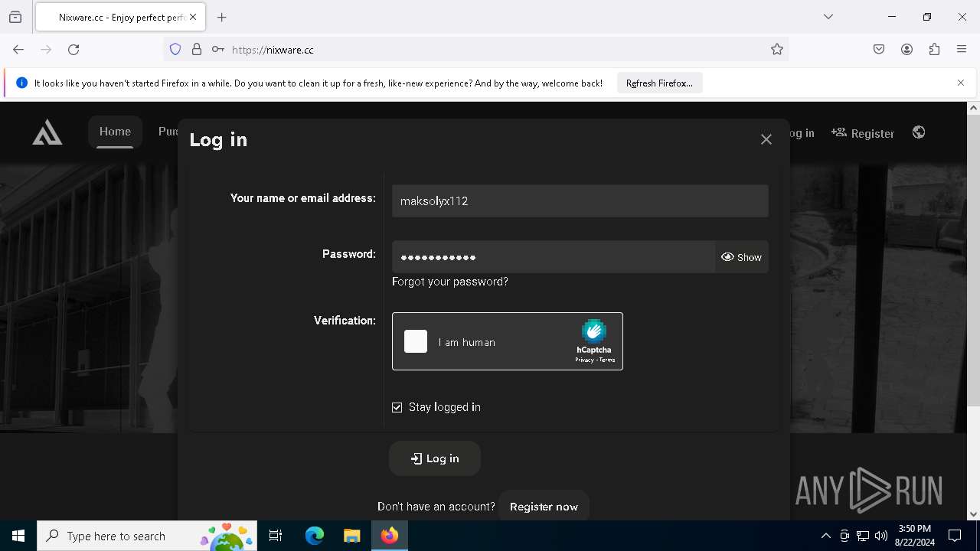
Task: Open a new tab with the plus button
Action: click(222, 17)
